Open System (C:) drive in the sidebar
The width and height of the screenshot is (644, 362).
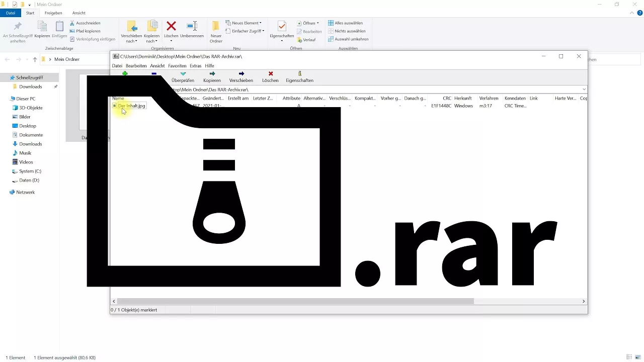tap(30, 171)
